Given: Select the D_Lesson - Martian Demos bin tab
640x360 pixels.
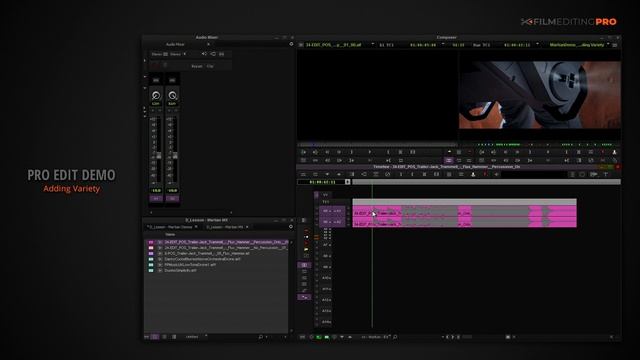Looking at the screenshot, I should [170, 227].
